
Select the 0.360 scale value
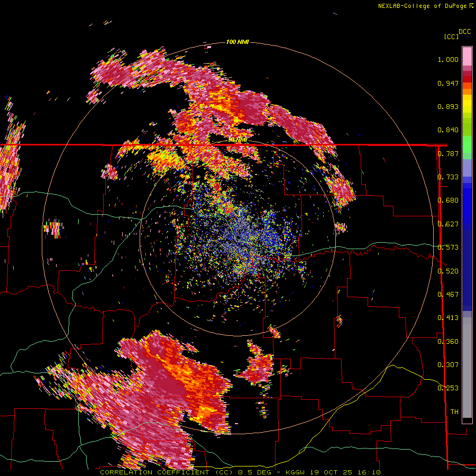coord(448,342)
